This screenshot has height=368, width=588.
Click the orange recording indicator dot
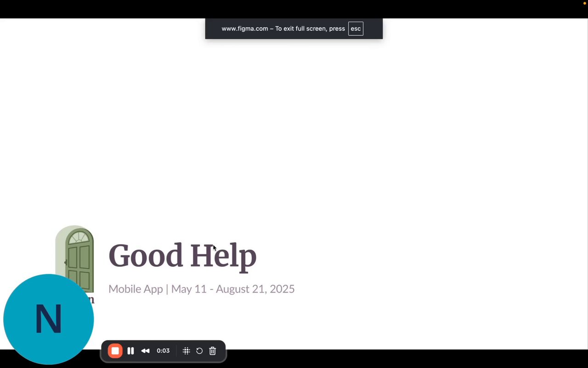click(x=585, y=3)
